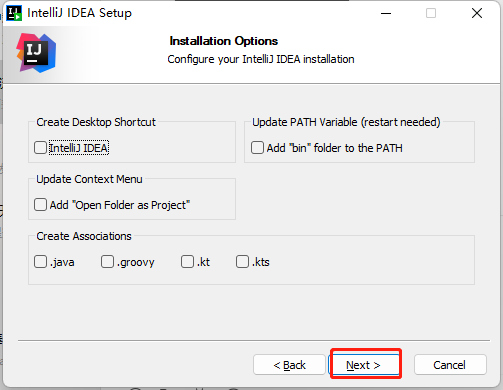Associate .java files with IntelliJ IDEA

40,262
